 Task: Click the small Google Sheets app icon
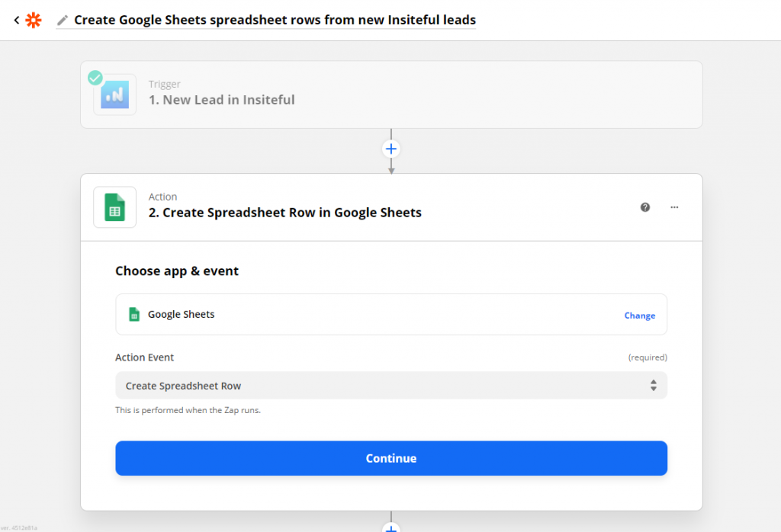[134, 315]
